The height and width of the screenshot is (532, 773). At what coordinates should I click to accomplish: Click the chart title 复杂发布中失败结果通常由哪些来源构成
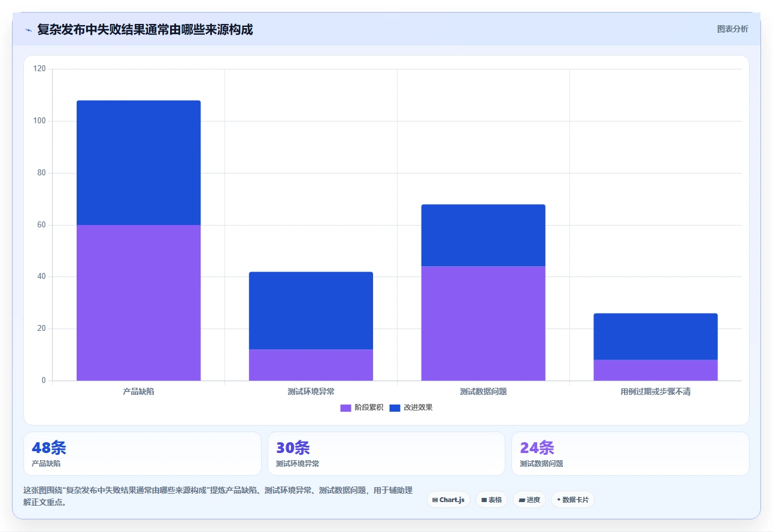coord(145,29)
